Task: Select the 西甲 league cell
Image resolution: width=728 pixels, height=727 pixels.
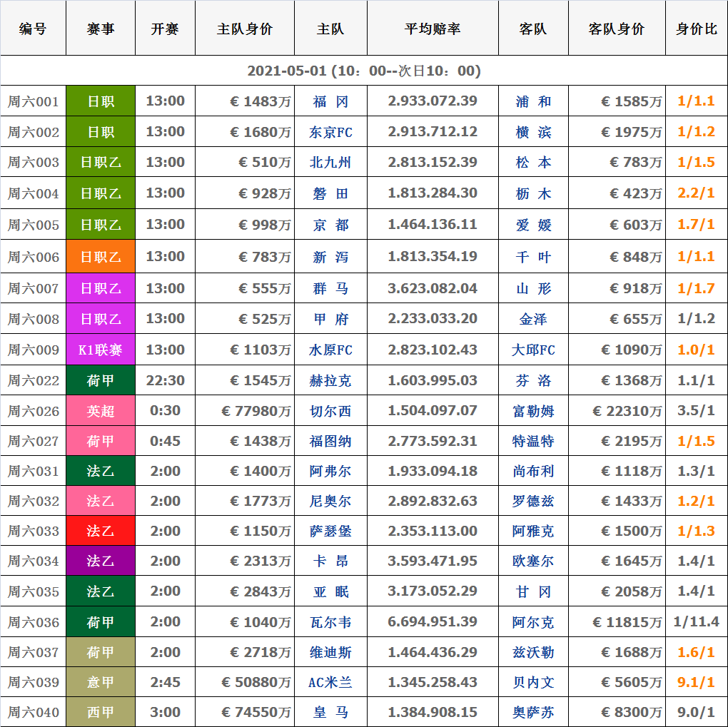Action: [101, 712]
